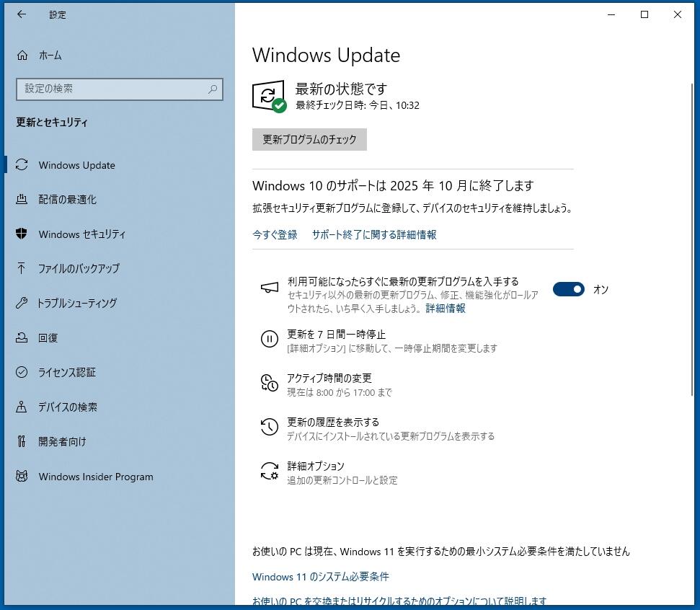Click the history icon for update history
This screenshot has width=700, height=610.
click(269, 427)
